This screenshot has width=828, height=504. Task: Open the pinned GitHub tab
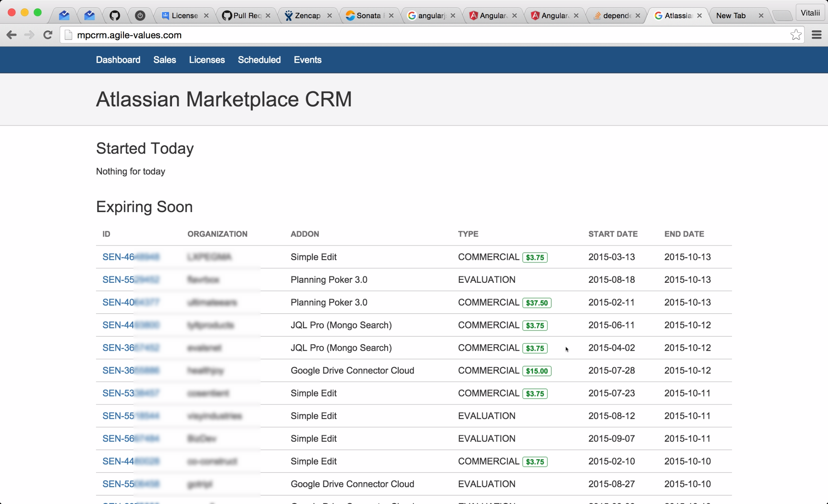point(115,15)
